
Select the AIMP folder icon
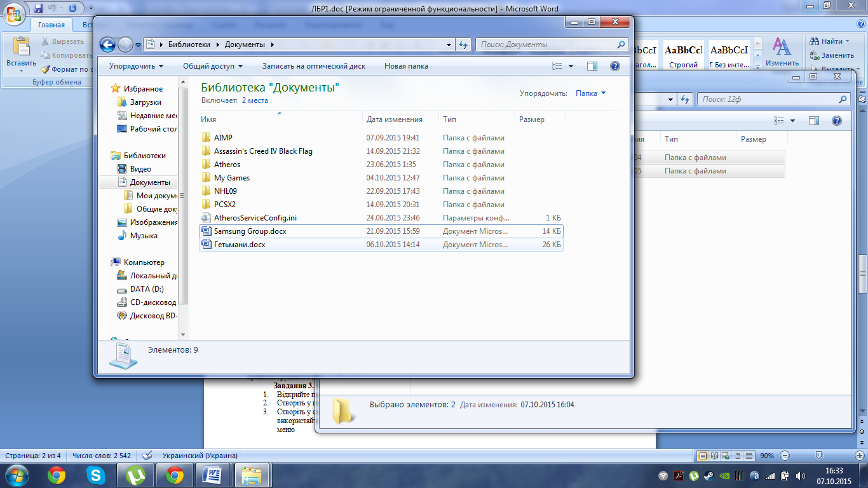tap(206, 138)
